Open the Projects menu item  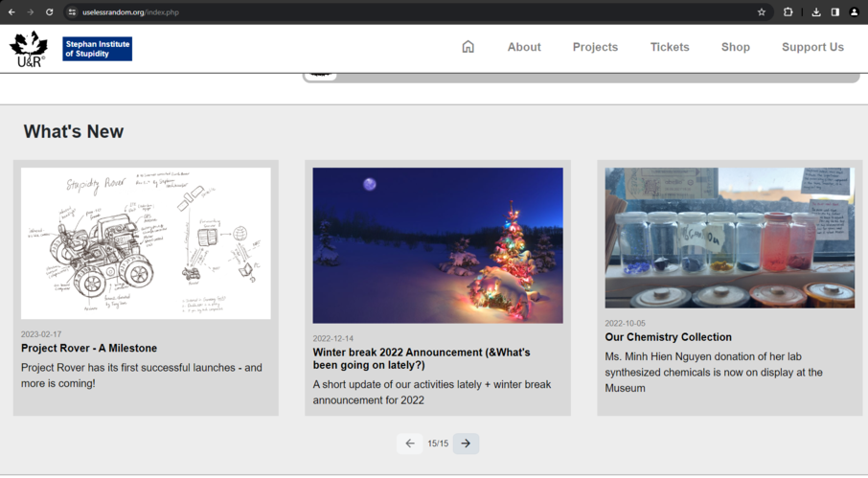tap(595, 47)
